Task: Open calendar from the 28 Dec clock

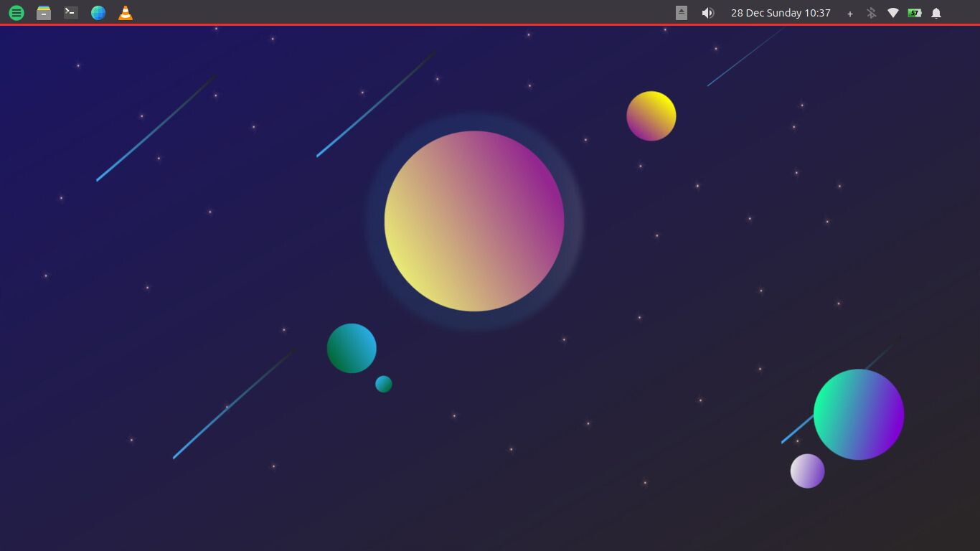Action: 781,13
